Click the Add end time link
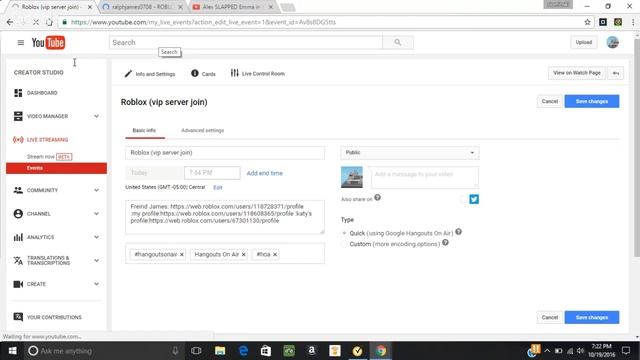This screenshot has height=360, width=640. (264, 173)
